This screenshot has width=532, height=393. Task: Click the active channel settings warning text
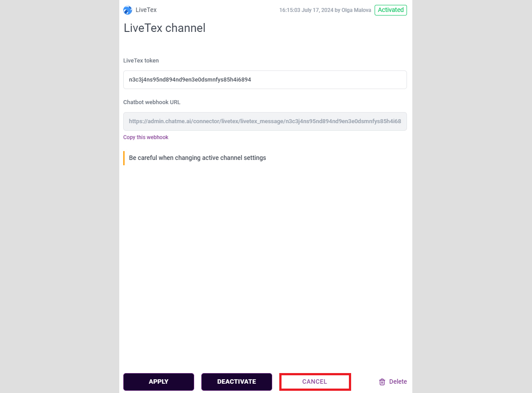click(197, 158)
